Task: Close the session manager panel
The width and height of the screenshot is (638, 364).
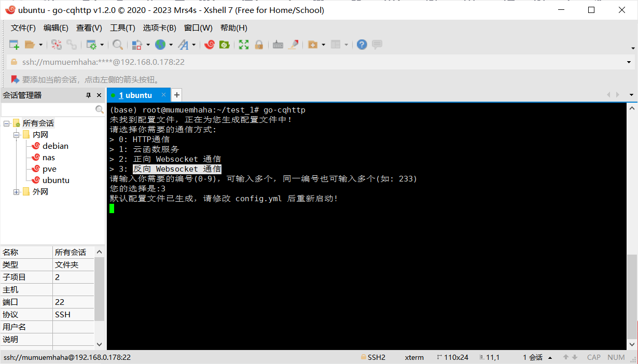Action: (x=99, y=95)
